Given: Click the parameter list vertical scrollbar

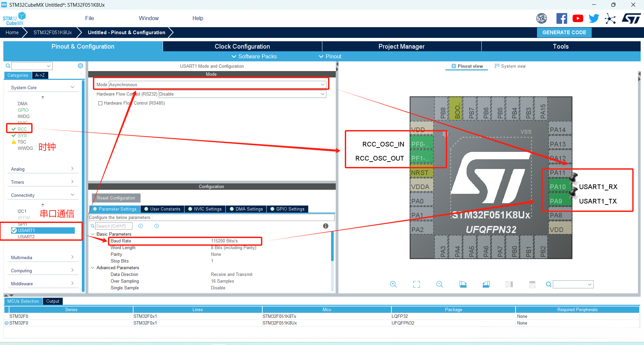Looking at the screenshot, I should [332, 246].
